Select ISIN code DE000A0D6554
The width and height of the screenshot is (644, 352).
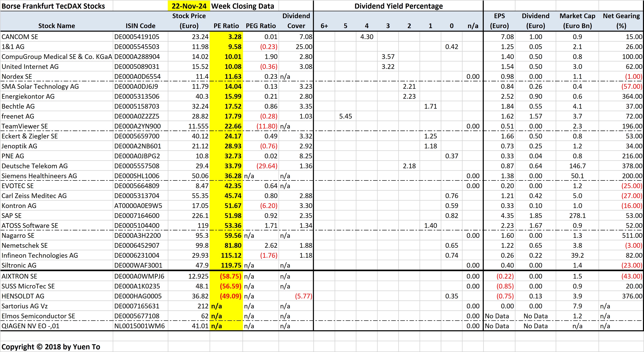[137, 77]
